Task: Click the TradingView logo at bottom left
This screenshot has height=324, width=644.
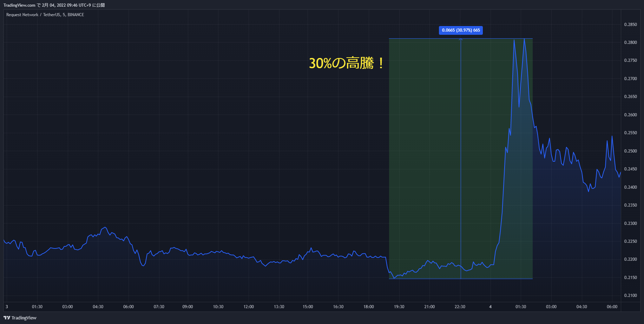Action: coord(20,318)
